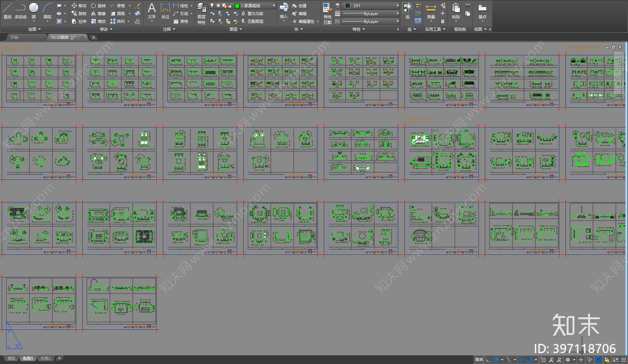
Task: Add new layout tab plus button
Action: (60, 358)
